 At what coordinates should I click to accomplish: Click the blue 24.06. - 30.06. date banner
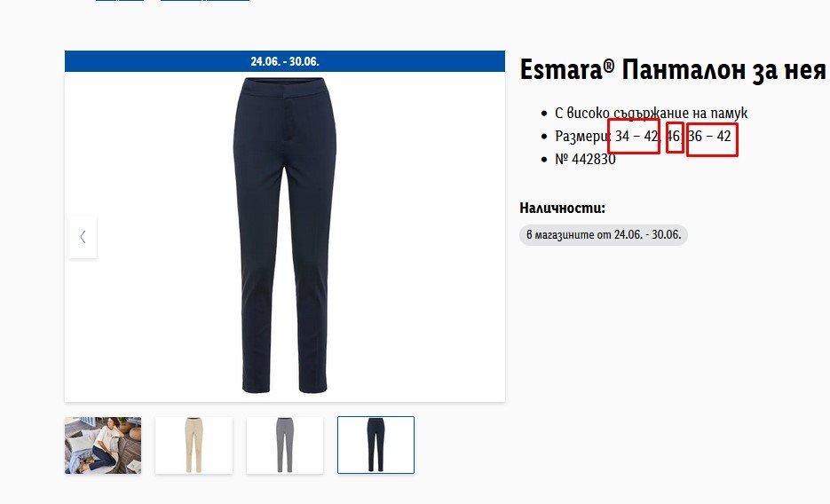click(285, 61)
